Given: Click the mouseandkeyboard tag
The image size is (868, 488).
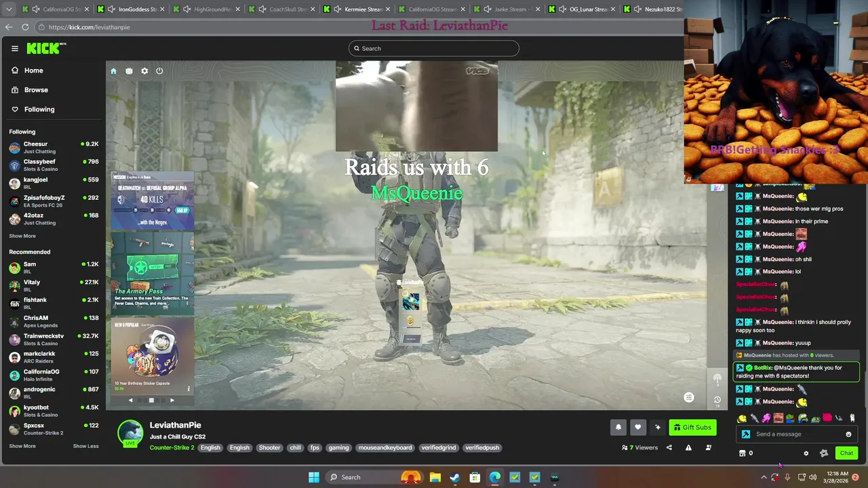Looking at the screenshot, I should (385, 447).
